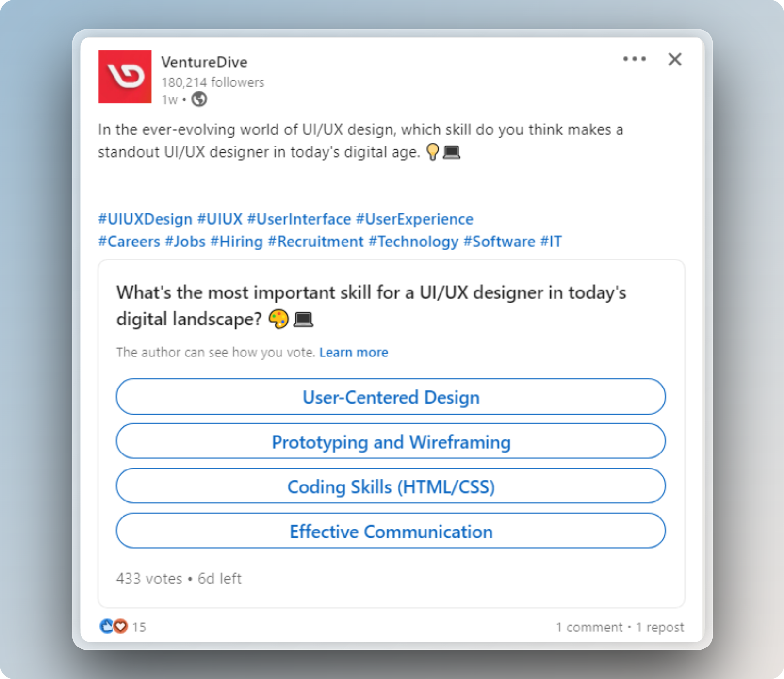Click the heart reaction icon
The image size is (784, 679).
120,627
